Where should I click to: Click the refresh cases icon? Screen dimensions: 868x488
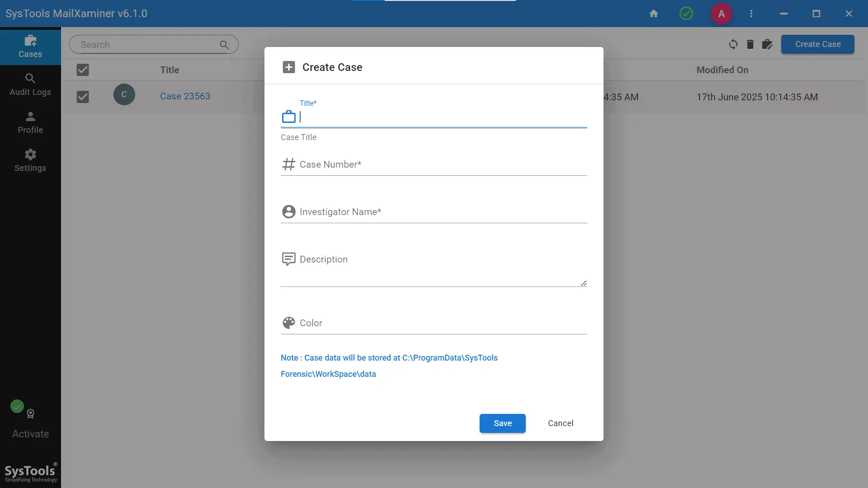click(733, 44)
